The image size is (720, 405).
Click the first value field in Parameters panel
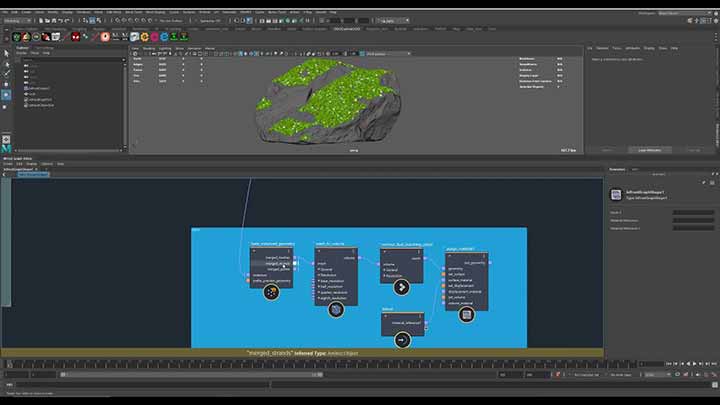[x=693, y=213]
